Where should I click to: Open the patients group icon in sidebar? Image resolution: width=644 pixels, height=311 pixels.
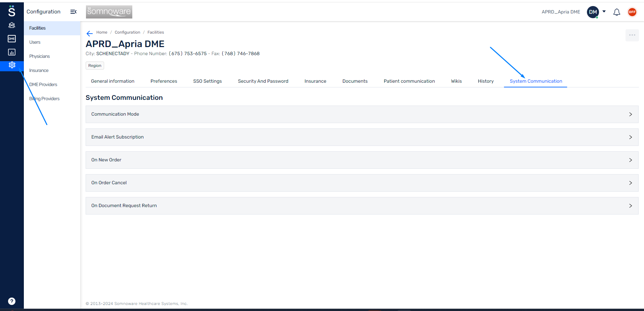[12, 25]
